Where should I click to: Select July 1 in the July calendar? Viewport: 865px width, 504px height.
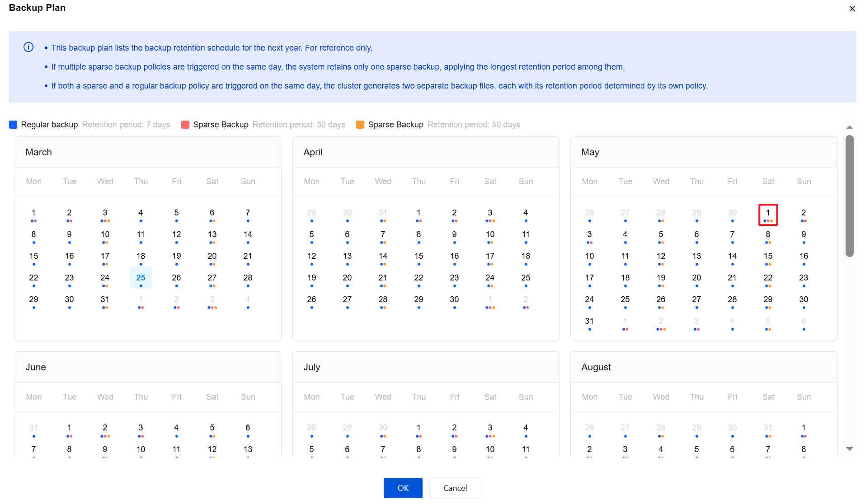pyautogui.click(x=419, y=428)
